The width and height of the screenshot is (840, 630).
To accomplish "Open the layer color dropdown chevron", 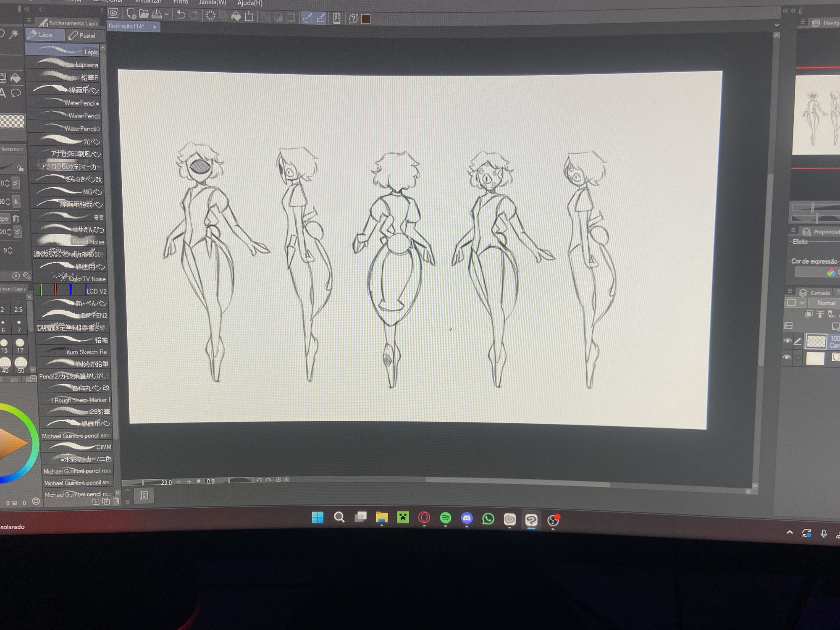I will 802,303.
